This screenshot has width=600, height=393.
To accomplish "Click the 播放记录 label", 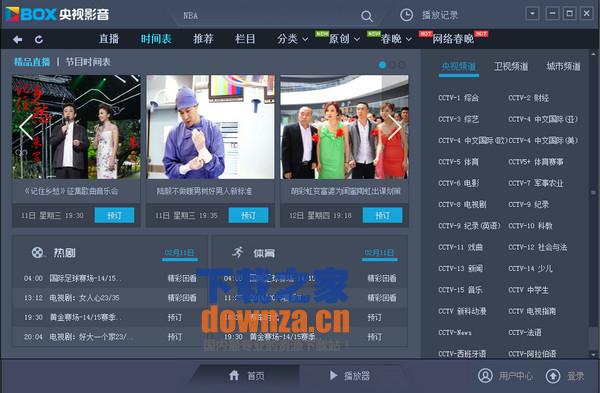I will tap(440, 15).
